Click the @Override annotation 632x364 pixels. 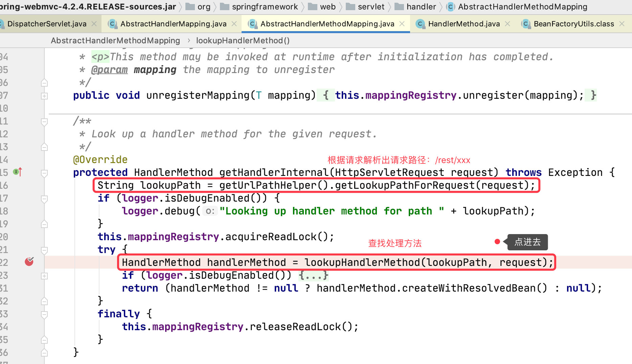[x=100, y=160]
